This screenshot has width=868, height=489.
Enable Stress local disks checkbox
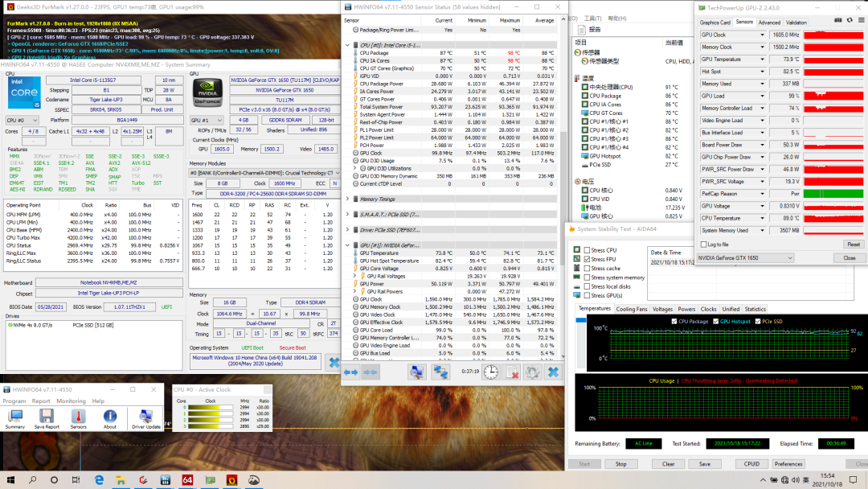(587, 286)
